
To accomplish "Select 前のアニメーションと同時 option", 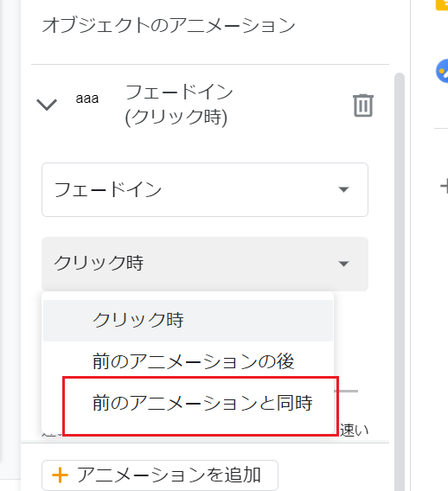I will 188,403.
